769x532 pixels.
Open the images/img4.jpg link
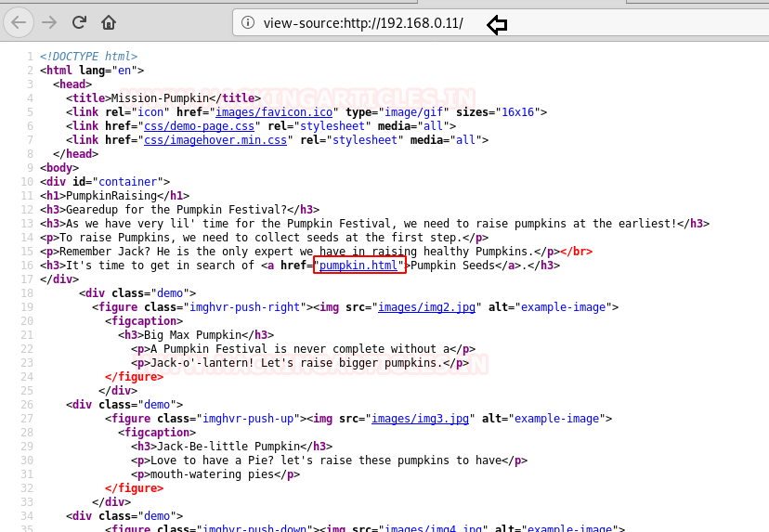433,527
